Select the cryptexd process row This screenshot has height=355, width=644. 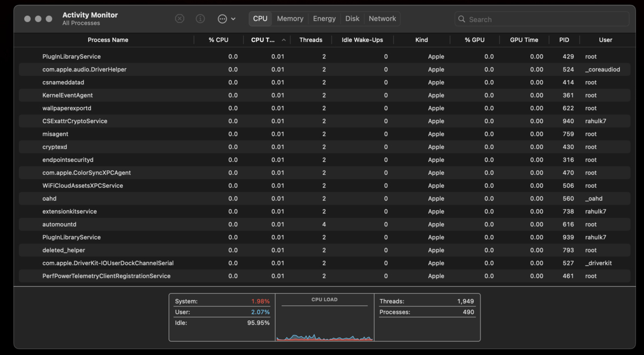(324, 147)
